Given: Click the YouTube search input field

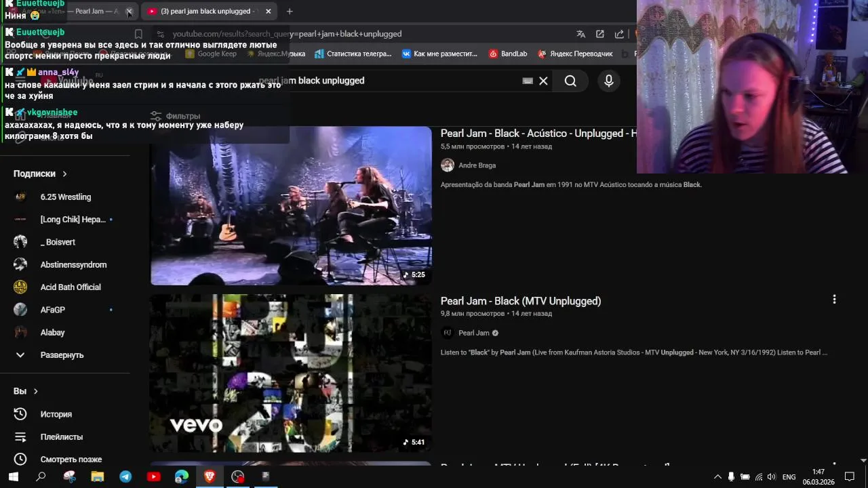Looking at the screenshot, I should coord(400,81).
